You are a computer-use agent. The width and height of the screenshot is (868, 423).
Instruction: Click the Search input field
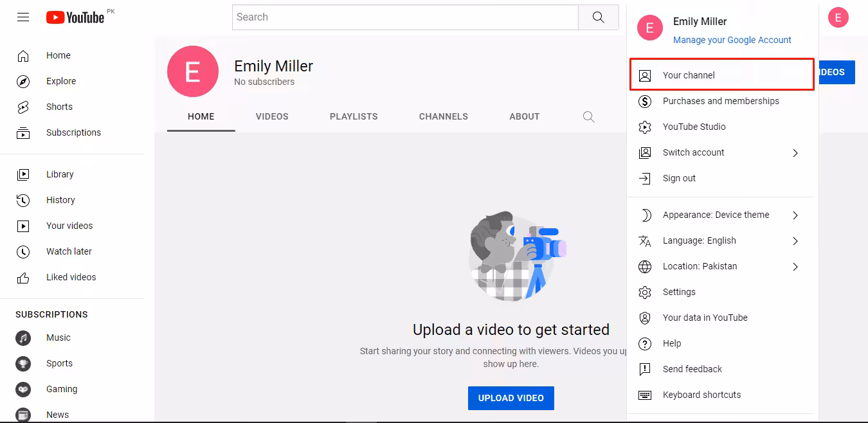[x=405, y=17]
